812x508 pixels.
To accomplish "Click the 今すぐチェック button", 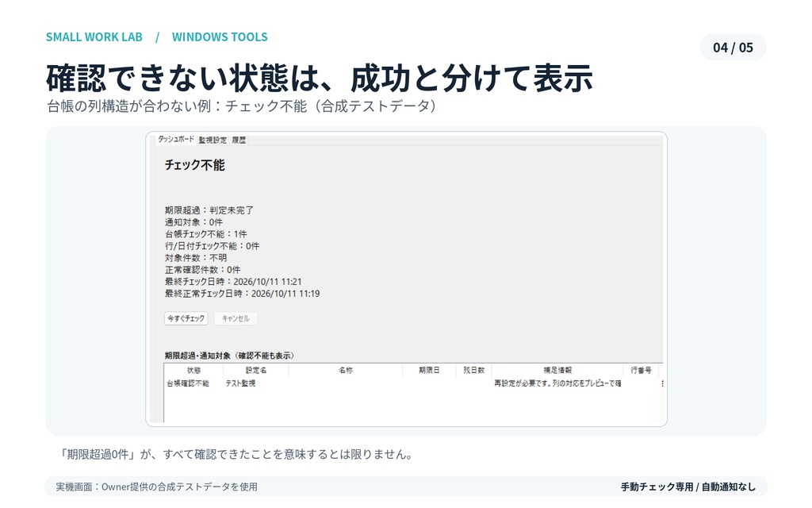I will click(186, 318).
